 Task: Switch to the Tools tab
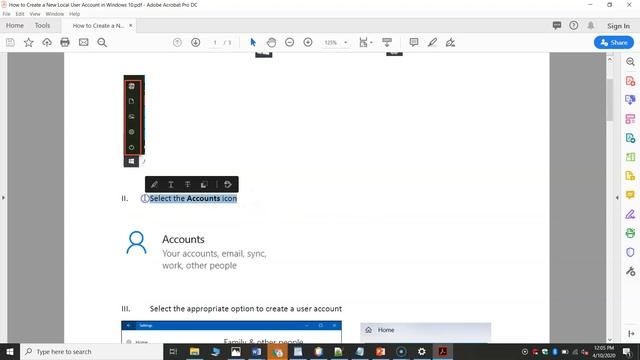(42, 25)
